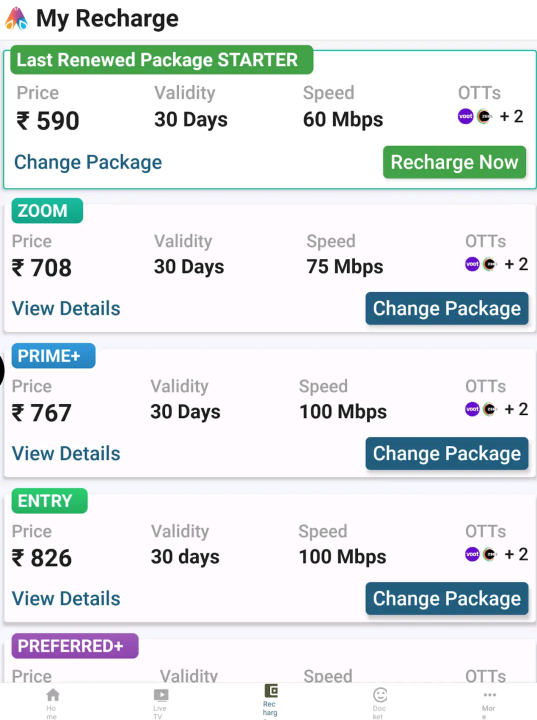This screenshot has width=537, height=720.
Task: Tap the Zee5 icon in ENTRY package
Action: (490, 554)
